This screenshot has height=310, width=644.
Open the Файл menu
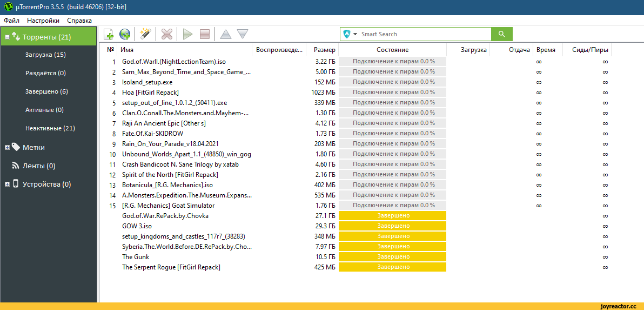click(x=11, y=21)
